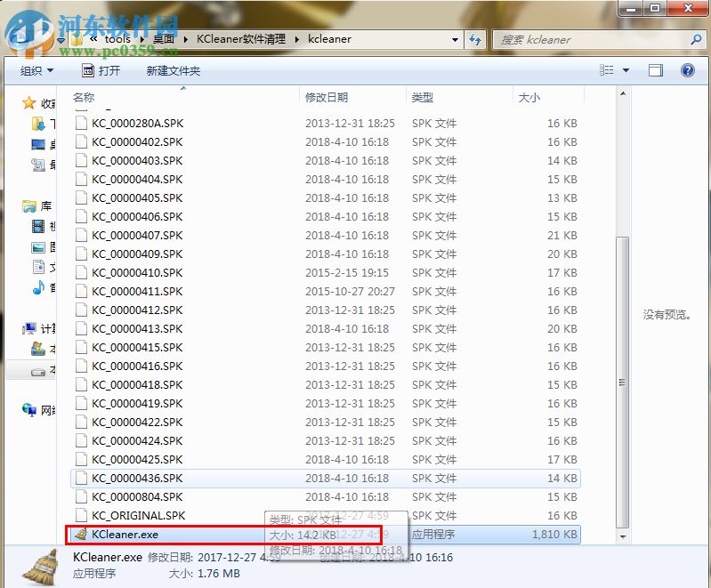The image size is (711, 588).
Task: Open the Pictures library icon
Action: (x=38, y=247)
